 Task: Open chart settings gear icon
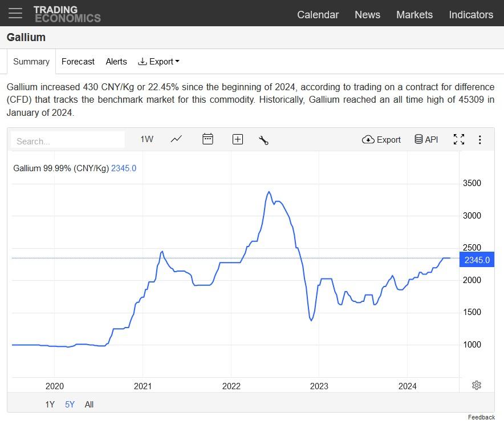click(x=477, y=385)
